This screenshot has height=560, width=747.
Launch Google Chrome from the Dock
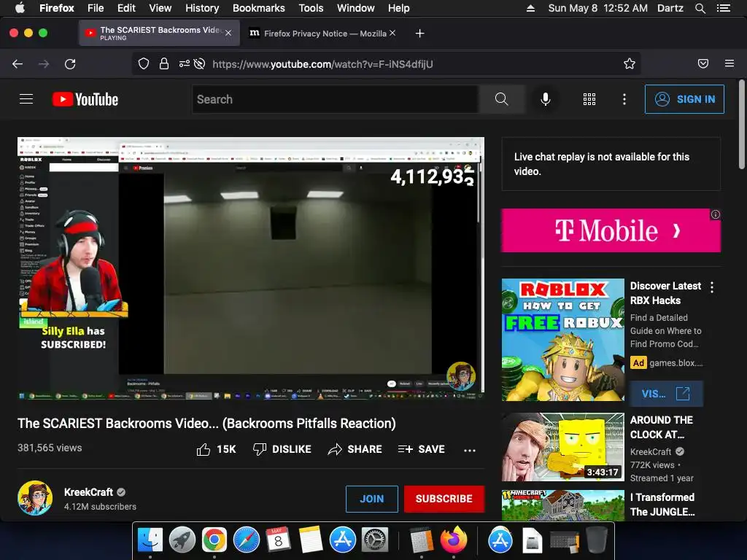(214, 540)
